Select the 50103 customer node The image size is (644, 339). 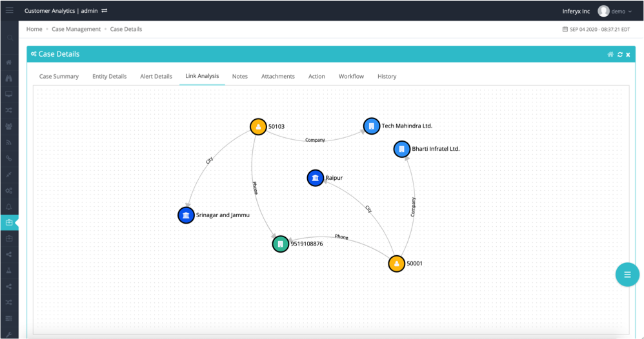pyautogui.click(x=258, y=126)
